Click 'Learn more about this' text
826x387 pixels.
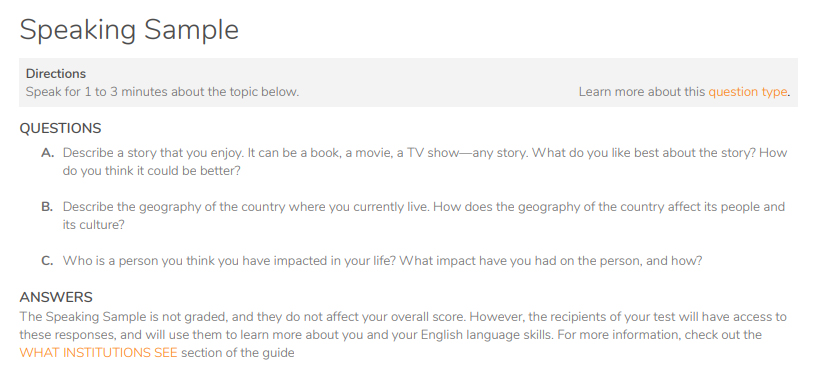click(x=642, y=92)
